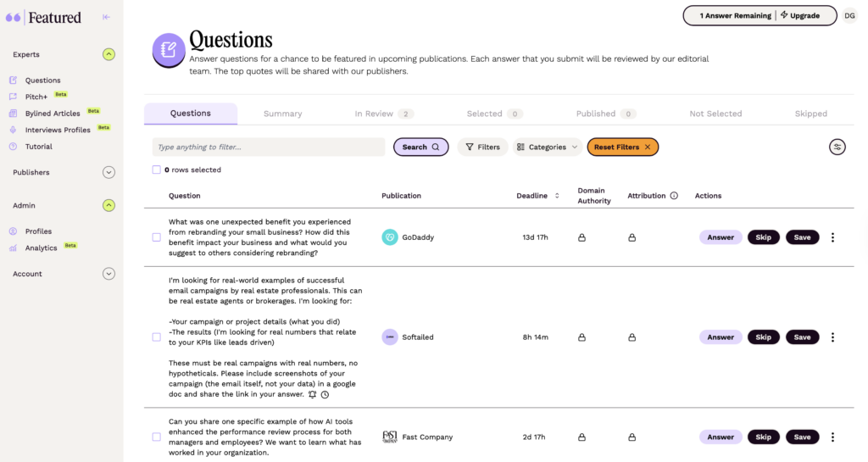Select the GoDaddy question checkbox

(x=157, y=237)
